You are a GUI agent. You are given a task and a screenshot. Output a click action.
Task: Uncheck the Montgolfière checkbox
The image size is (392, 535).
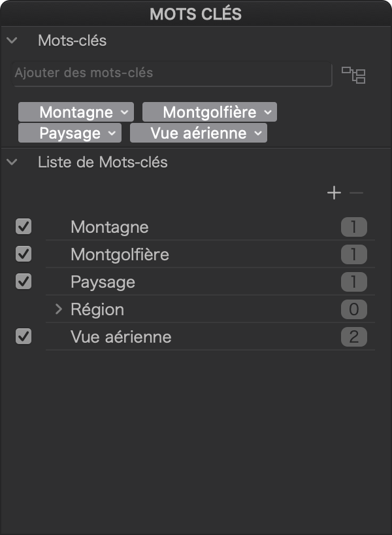(24, 254)
